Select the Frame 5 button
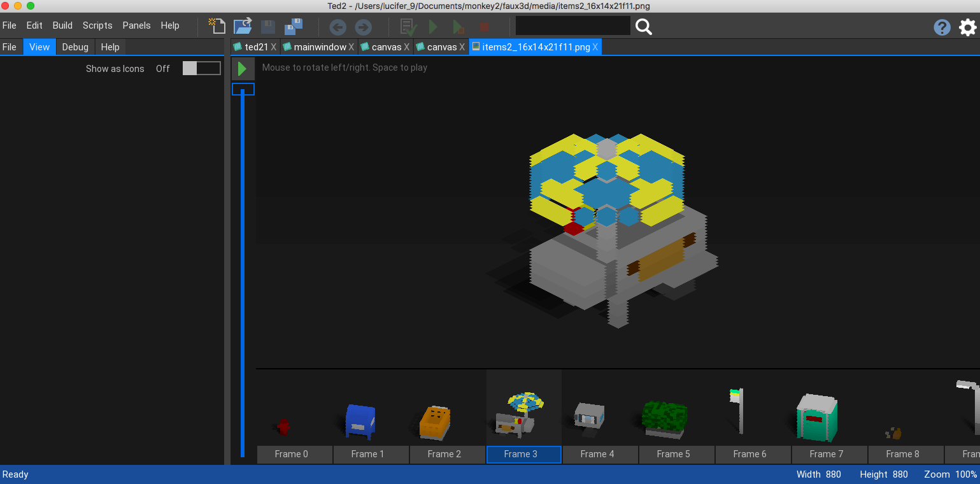 pyautogui.click(x=673, y=454)
